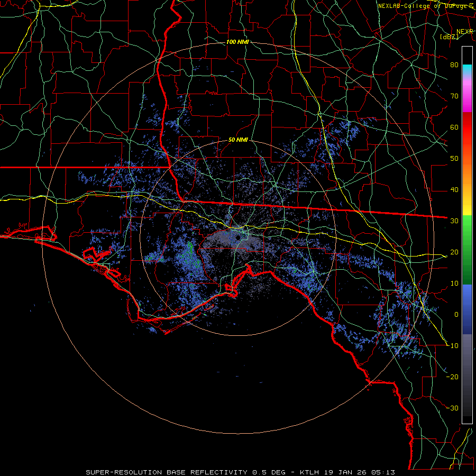Click the "100 NMI" range ring label

tap(237, 42)
